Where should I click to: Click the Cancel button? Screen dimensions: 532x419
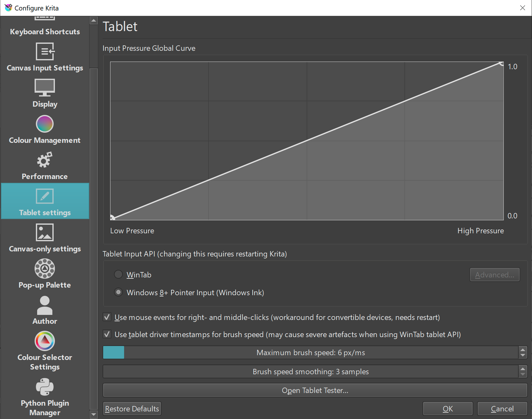(x=502, y=409)
